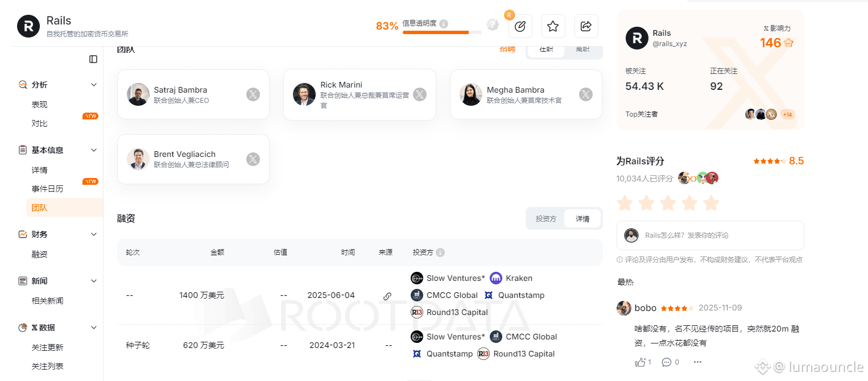Screen dimensions: 868x381
Task: Click the 54.43 K followers count
Action: 644,86
